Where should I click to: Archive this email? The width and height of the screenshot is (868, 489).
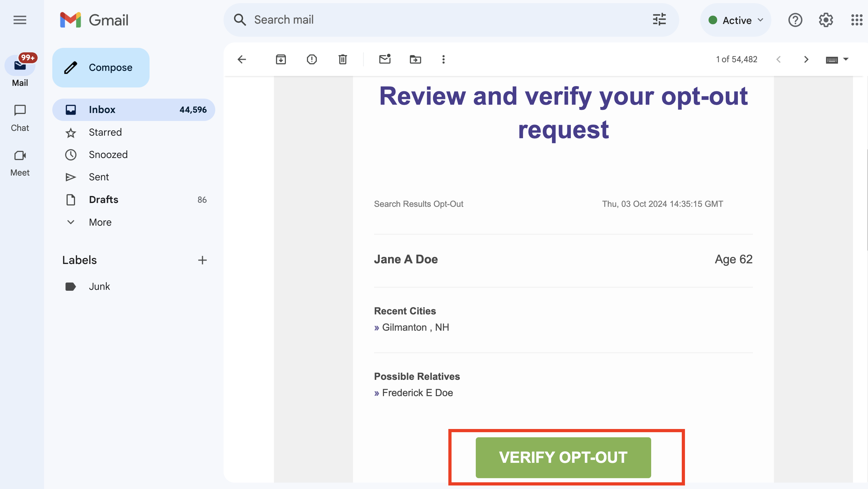pyautogui.click(x=281, y=59)
